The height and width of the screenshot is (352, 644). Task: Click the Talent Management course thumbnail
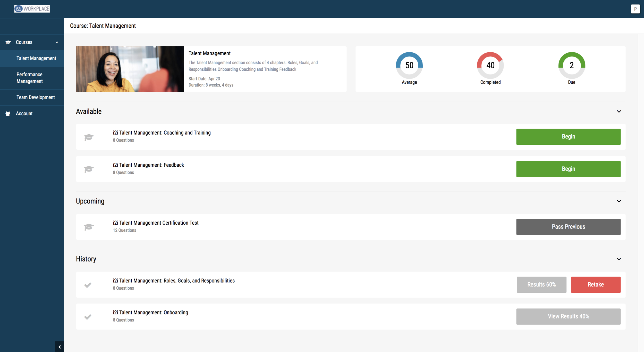130,69
